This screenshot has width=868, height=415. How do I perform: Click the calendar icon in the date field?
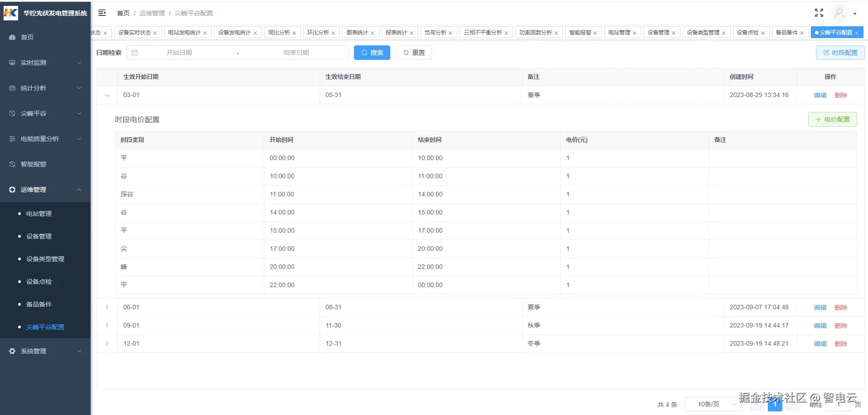(135, 53)
